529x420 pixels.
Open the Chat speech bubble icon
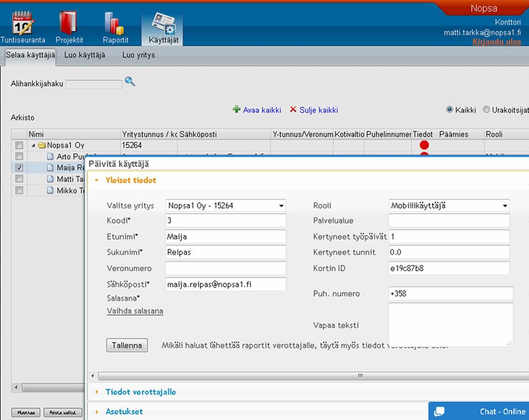[x=439, y=412]
